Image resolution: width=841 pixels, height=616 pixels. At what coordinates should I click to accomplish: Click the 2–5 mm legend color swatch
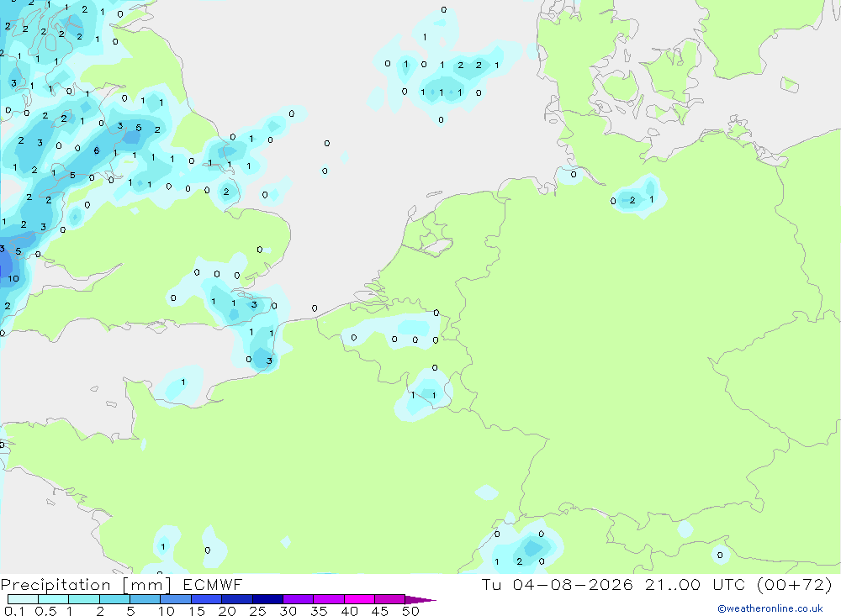tap(114, 599)
